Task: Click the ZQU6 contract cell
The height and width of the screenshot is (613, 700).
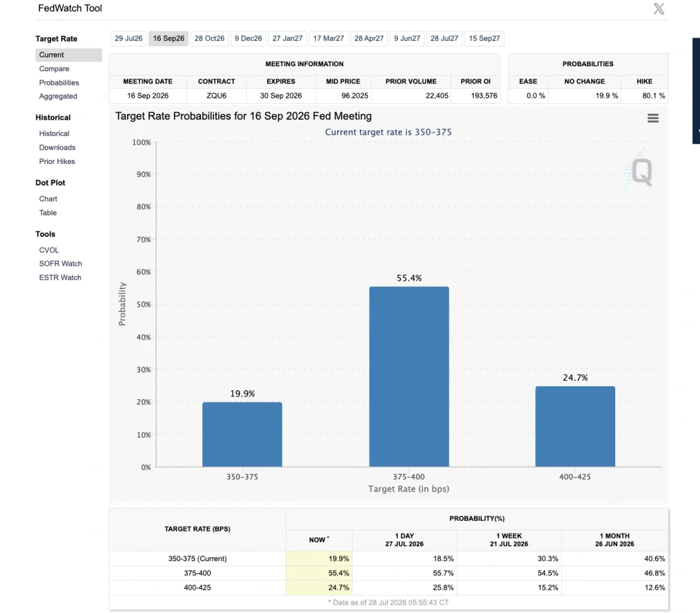Action: point(217,96)
